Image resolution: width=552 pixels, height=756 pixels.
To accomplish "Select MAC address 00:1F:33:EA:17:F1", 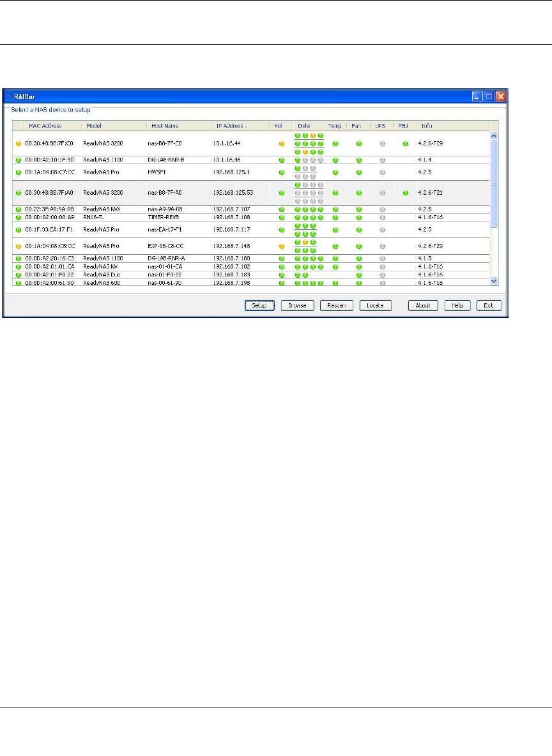I will (49, 229).
